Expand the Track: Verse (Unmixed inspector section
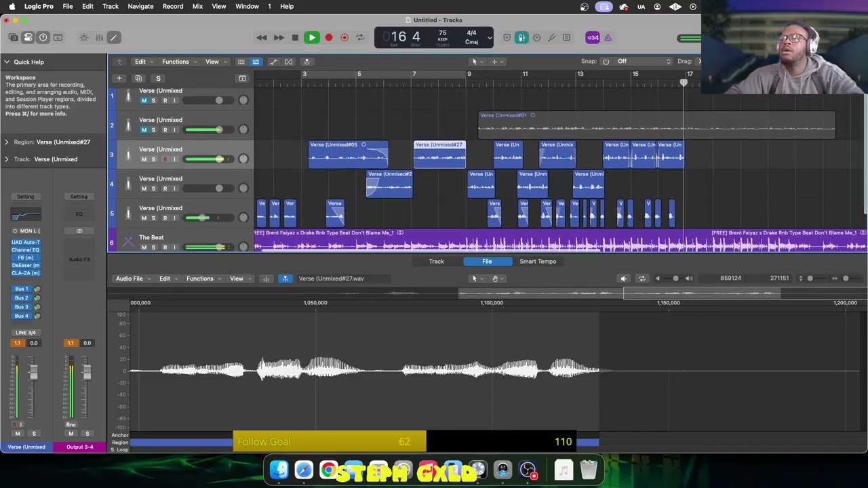 click(x=7, y=159)
